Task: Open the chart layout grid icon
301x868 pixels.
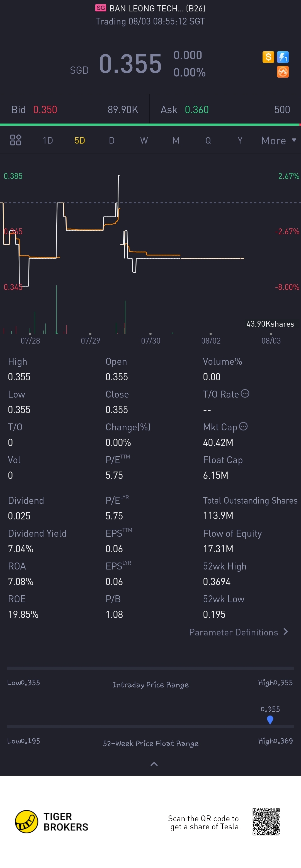Action: point(16,140)
